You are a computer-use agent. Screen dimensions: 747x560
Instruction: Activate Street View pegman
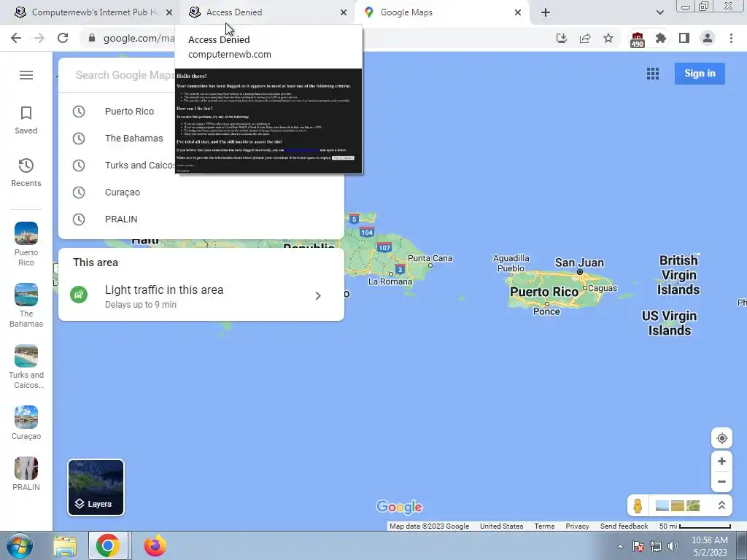coord(638,505)
